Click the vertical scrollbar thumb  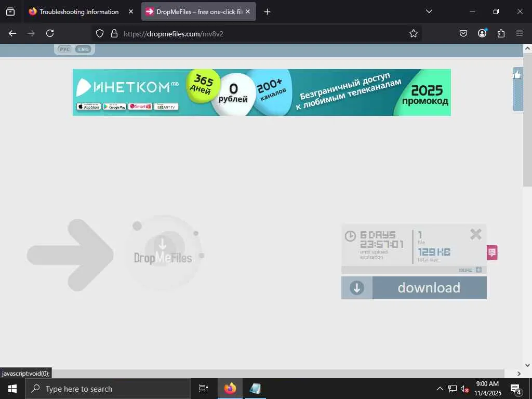(527, 120)
